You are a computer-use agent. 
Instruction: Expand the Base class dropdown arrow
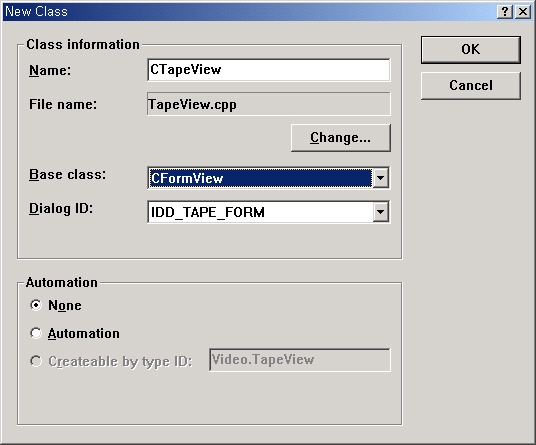380,178
